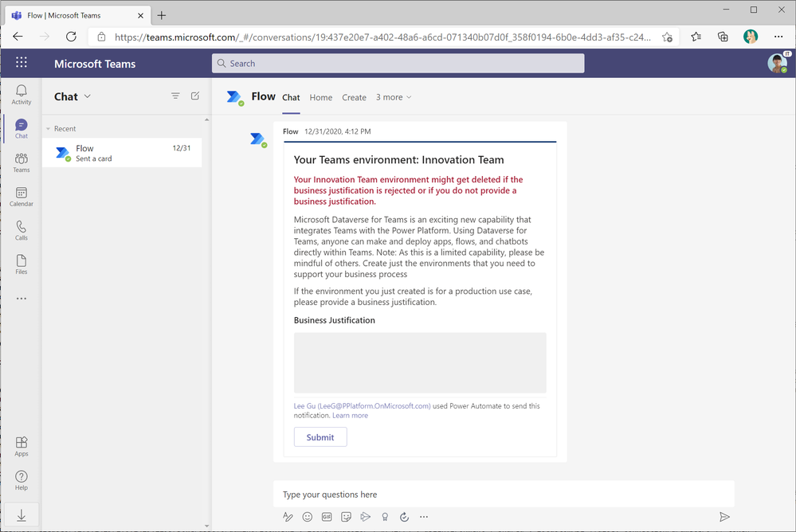Image resolution: width=796 pixels, height=532 pixels.
Task: Go to Teams in the left rail
Action: click(22, 162)
